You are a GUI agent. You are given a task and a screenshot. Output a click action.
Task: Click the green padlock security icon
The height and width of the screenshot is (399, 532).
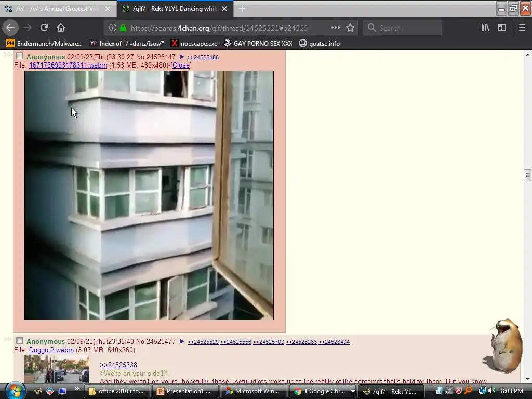(123, 28)
